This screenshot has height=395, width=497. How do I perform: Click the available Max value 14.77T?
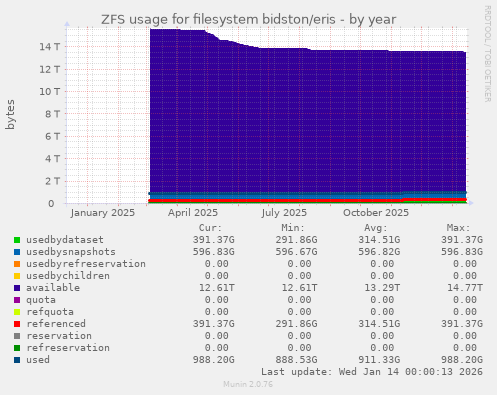click(x=465, y=288)
